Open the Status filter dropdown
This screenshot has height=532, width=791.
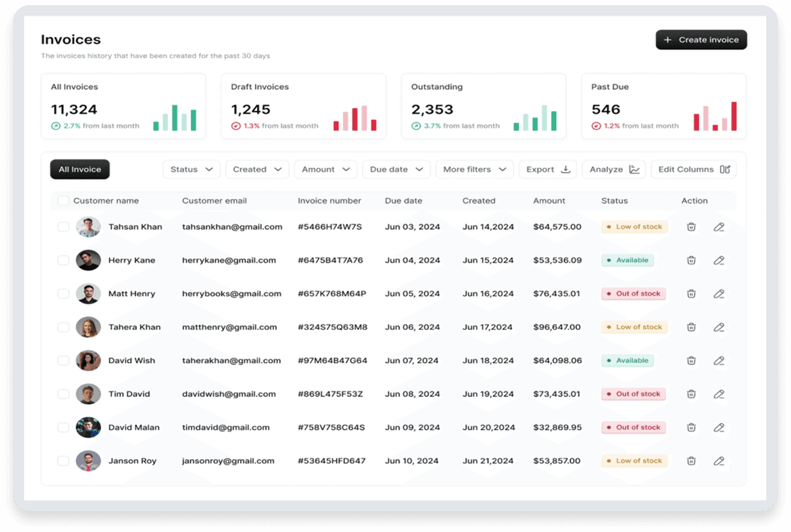[191, 170]
